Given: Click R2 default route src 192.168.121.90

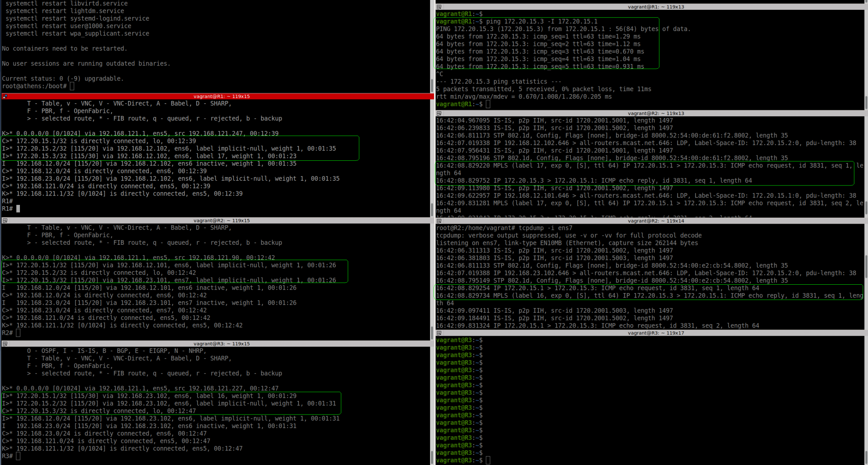Looking at the screenshot, I should (138, 258).
